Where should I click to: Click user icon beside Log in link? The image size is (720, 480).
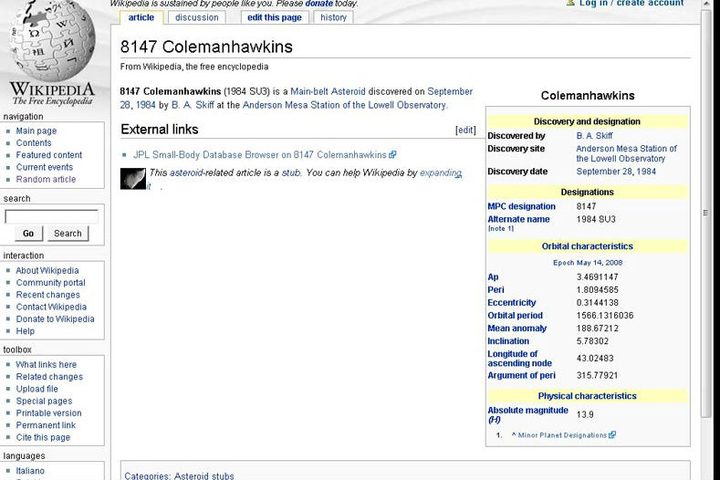tap(570, 3)
